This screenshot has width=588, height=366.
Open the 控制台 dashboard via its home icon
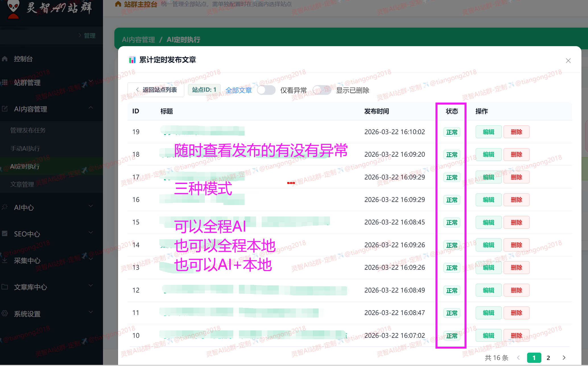[5, 58]
